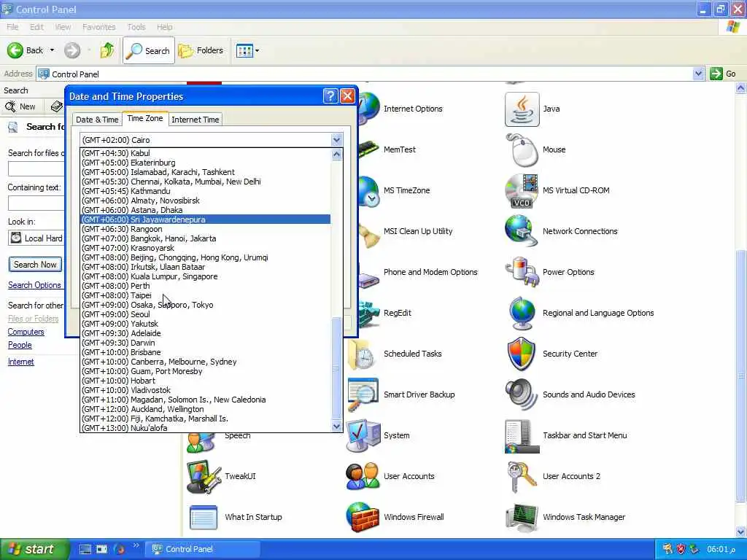Click time zone list scroll down arrow
Image resolution: width=747 pixels, height=560 pixels.
click(336, 426)
